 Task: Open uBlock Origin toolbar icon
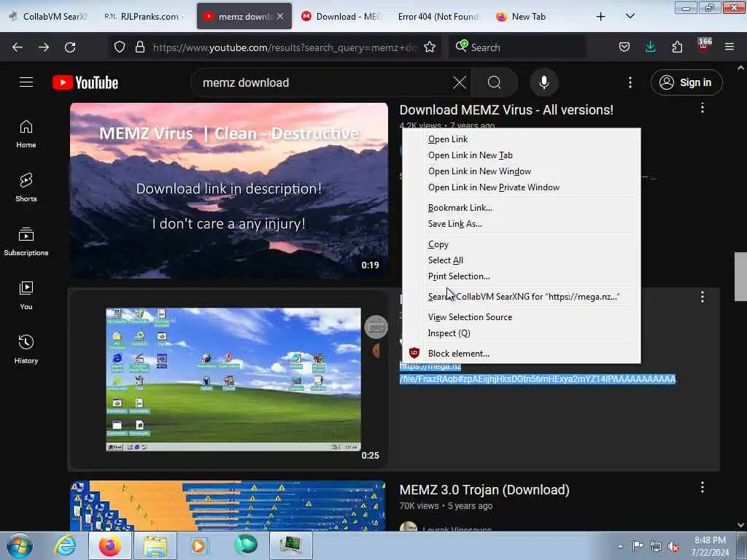[704, 46]
